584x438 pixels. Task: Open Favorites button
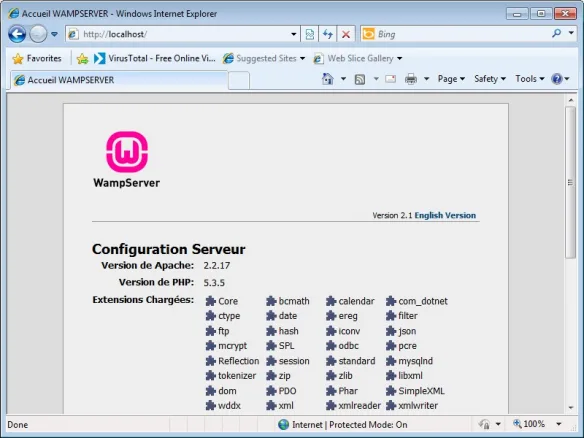pyautogui.click(x=36, y=58)
